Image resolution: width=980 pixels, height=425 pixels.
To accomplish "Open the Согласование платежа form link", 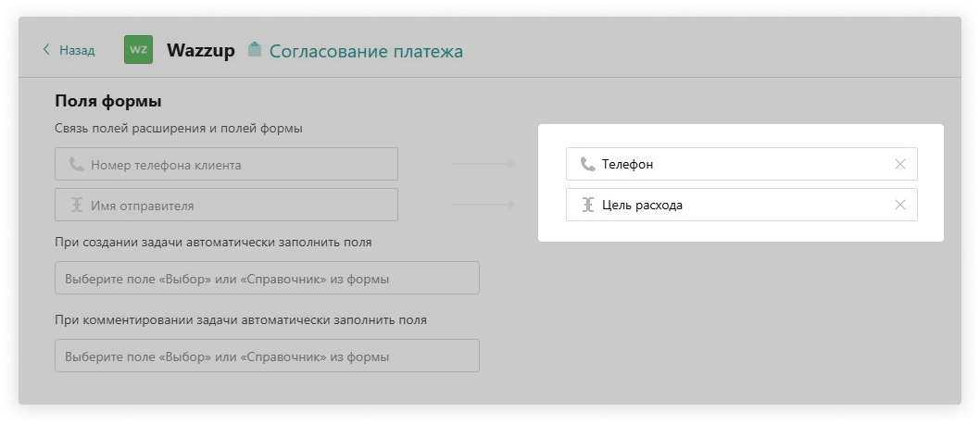I will (x=366, y=51).
